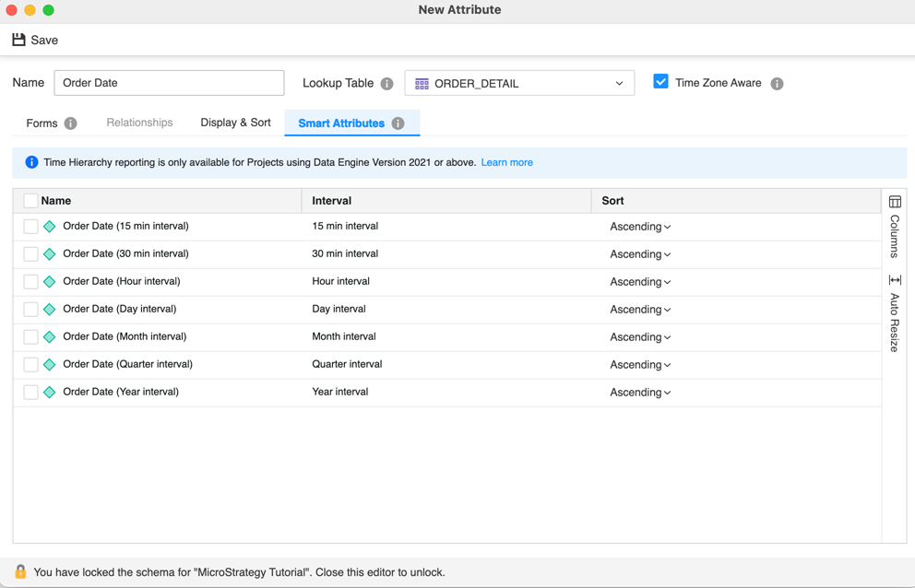Image resolution: width=915 pixels, height=588 pixels.
Task: Follow the Learn more link
Action: (506, 162)
